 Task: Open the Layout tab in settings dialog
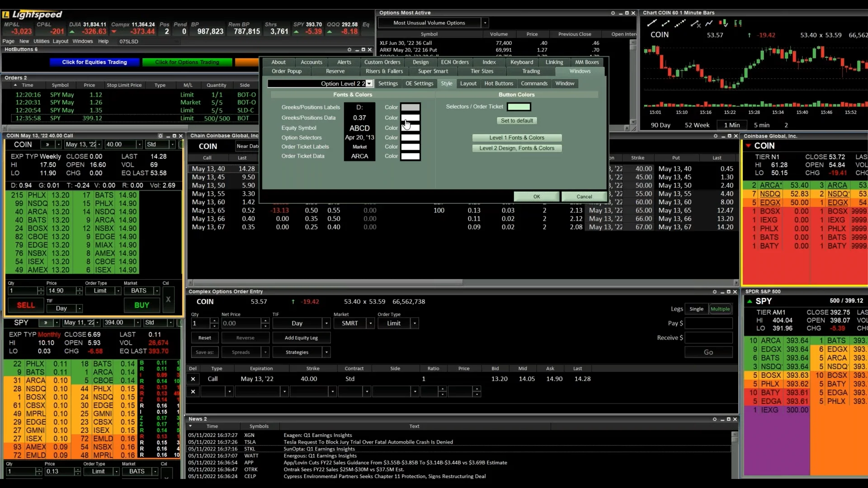[468, 84]
